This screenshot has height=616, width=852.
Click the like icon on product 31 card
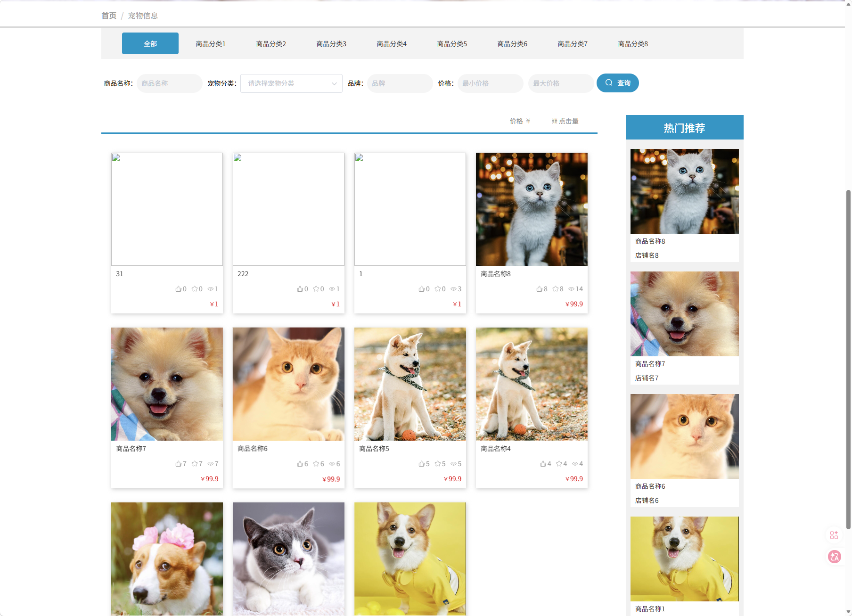coord(178,289)
